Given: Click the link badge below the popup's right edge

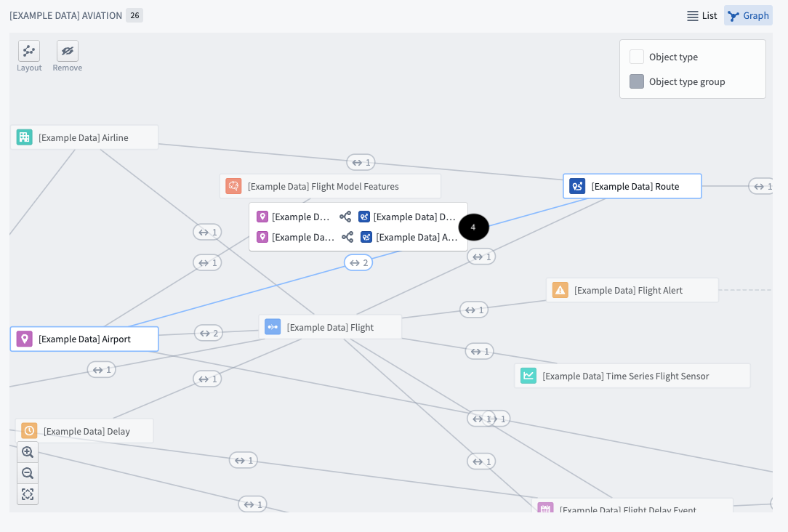Looking at the screenshot, I should click(481, 257).
